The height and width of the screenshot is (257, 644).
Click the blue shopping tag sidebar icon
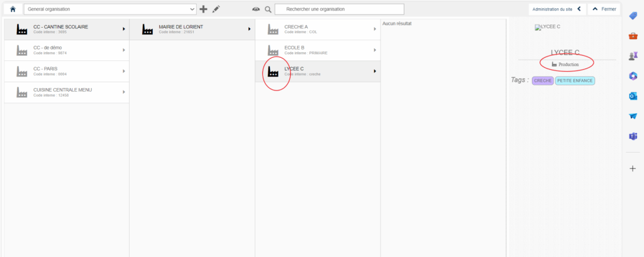click(x=633, y=16)
